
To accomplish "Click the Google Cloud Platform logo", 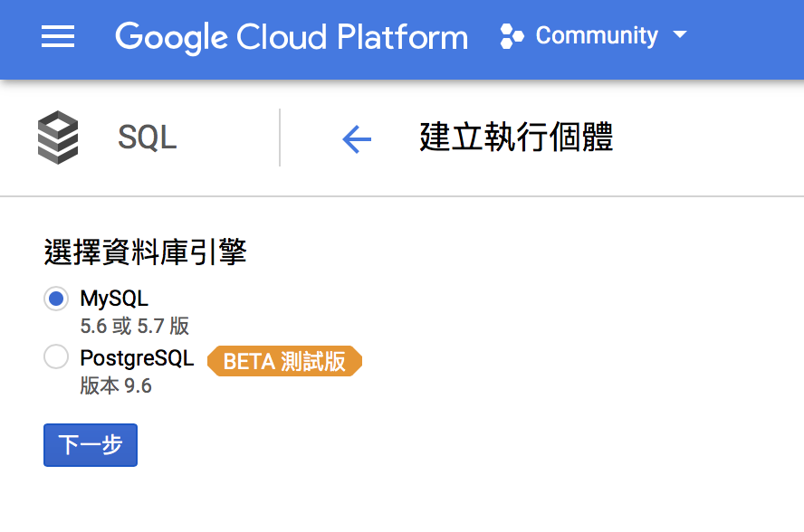I will (x=292, y=37).
